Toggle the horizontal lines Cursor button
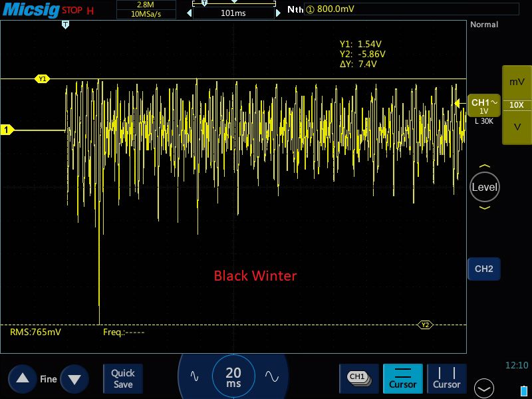The image size is (532, 399). click(403, 378)
